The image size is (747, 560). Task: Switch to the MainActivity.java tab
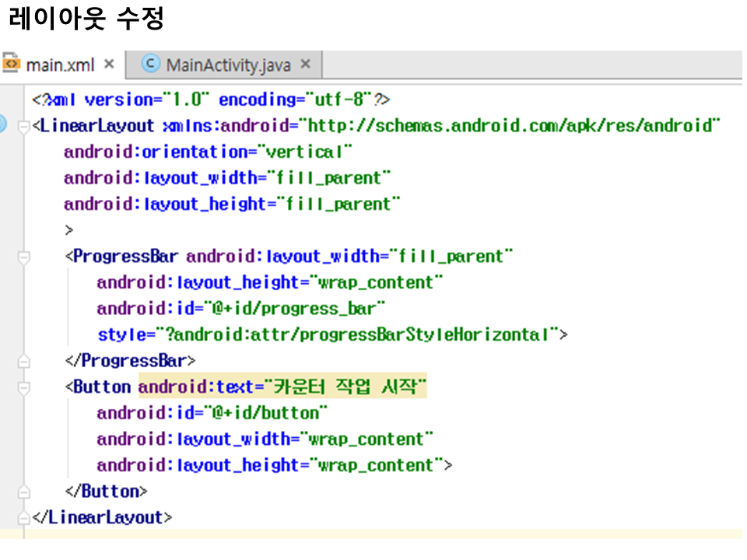[227, 65]
